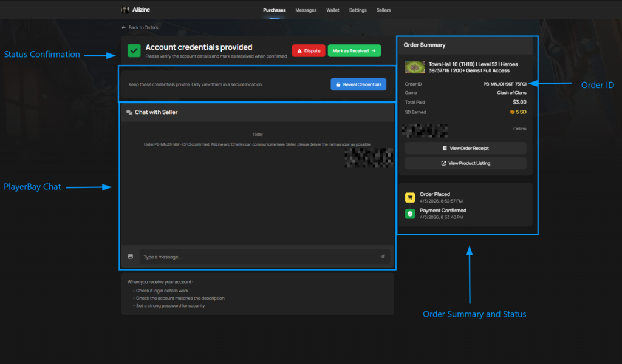The width and height of the screenshot is (622, 364).
Task: Switch to the Sellers tab
Action: click(383, 10)
